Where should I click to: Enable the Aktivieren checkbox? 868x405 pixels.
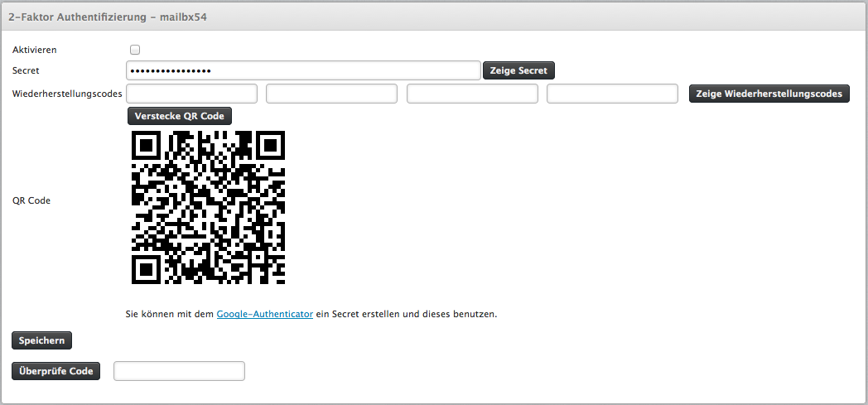pyautogui.click(x=135, y=50)
